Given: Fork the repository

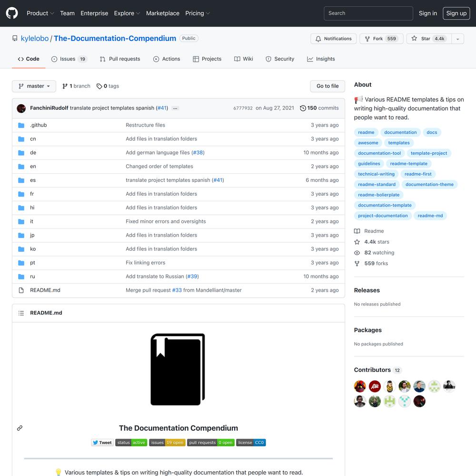Looking at the screenshot, I should [x=381, y=39].
